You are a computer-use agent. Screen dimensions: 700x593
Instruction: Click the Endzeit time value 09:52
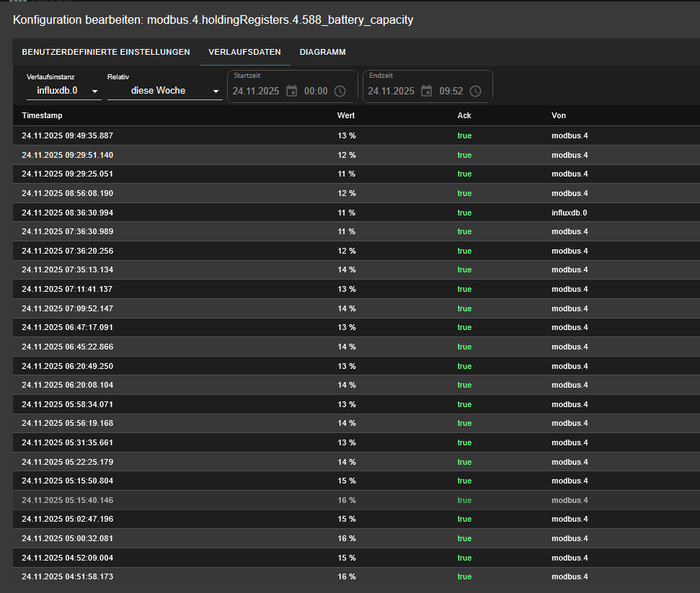point(451,91)
